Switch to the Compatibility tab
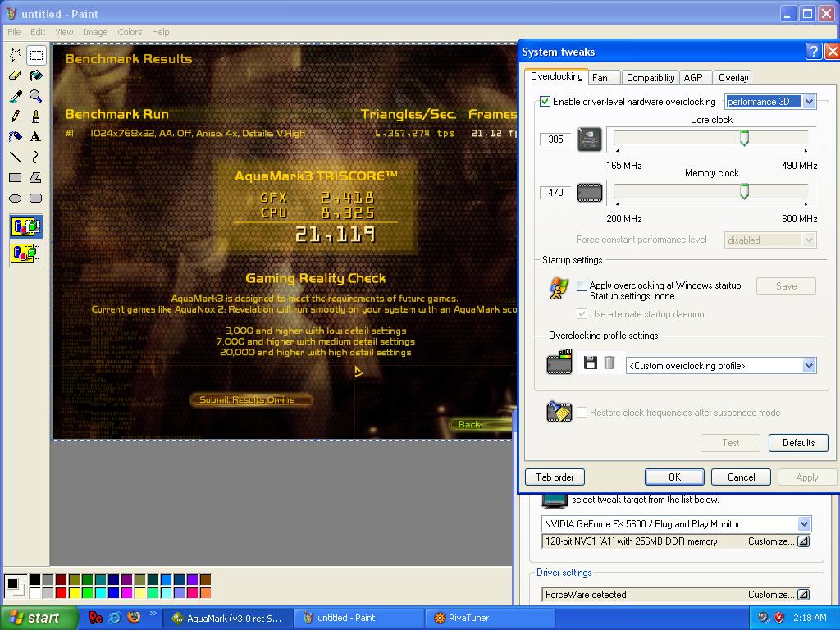Image resolution: width=840 pixels, height=630 pixels. tap(651, 78)
